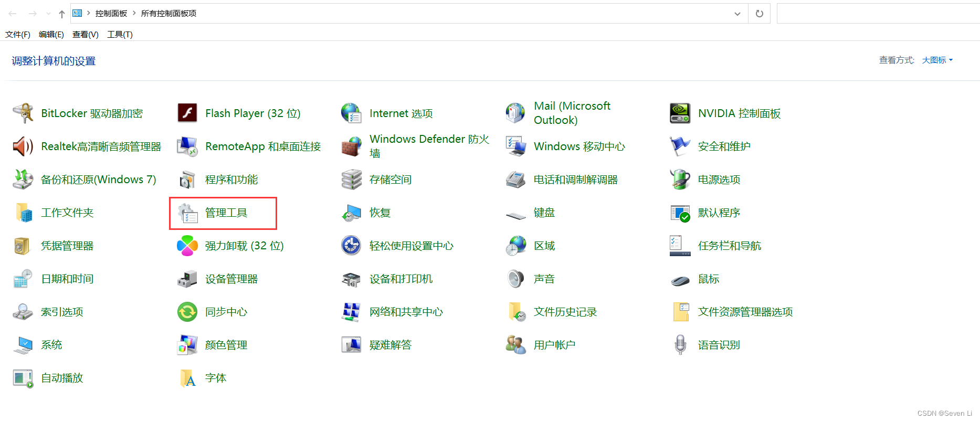Click the 索引选项 magnifier icon
Viewport: 980px width, 421px height.
tap(23, 311)
